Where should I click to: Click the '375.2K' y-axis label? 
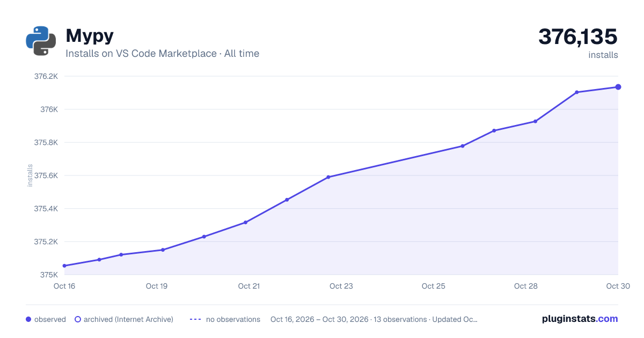46,241
